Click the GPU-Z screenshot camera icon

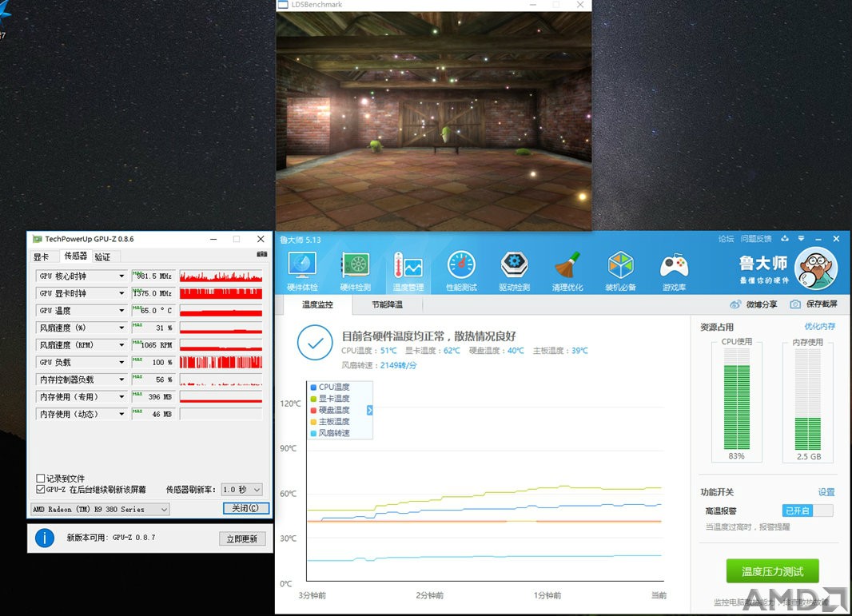click(262, 254)
